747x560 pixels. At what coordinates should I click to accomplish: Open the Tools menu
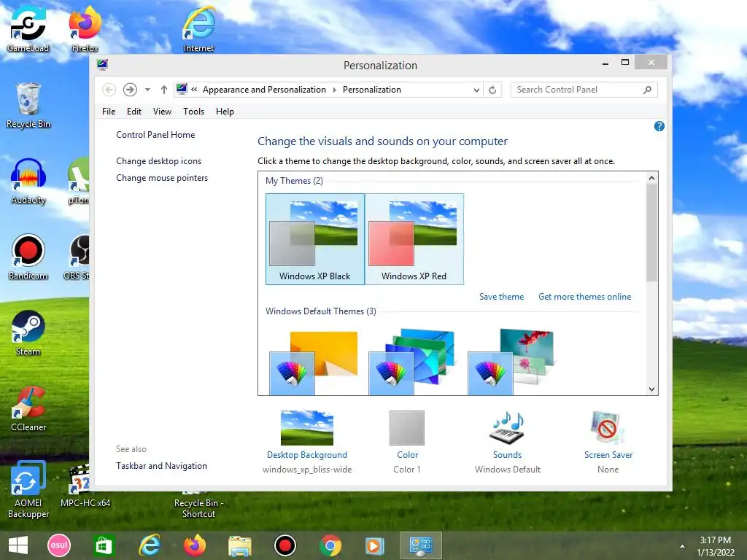pos(193,112)
